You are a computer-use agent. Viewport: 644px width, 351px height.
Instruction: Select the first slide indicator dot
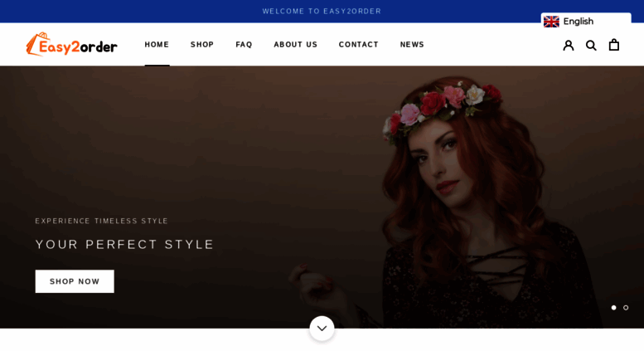[613, 307]
